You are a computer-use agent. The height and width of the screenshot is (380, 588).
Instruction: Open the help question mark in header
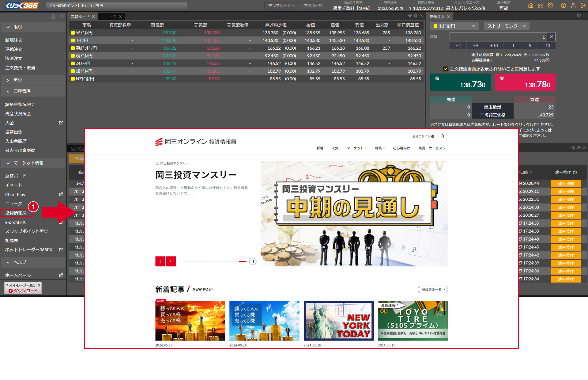point(563,6)
